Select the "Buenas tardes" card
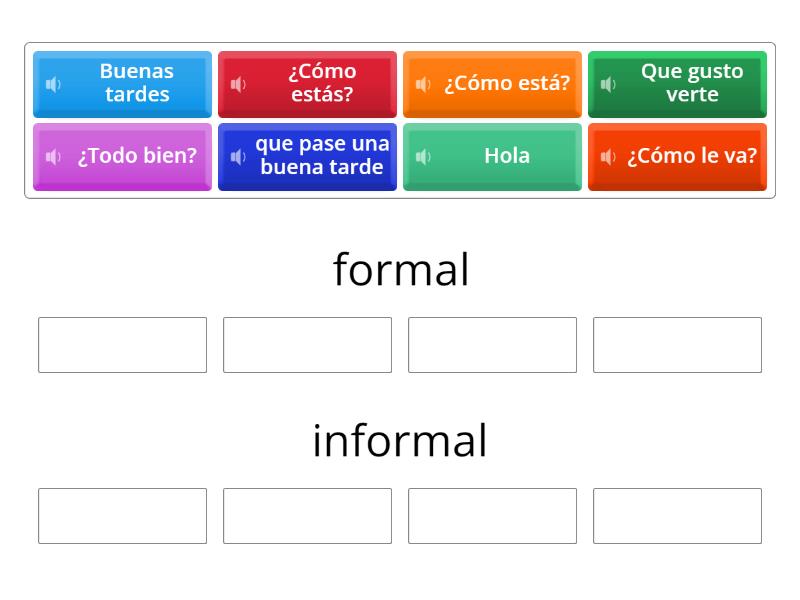 point(135,85)
